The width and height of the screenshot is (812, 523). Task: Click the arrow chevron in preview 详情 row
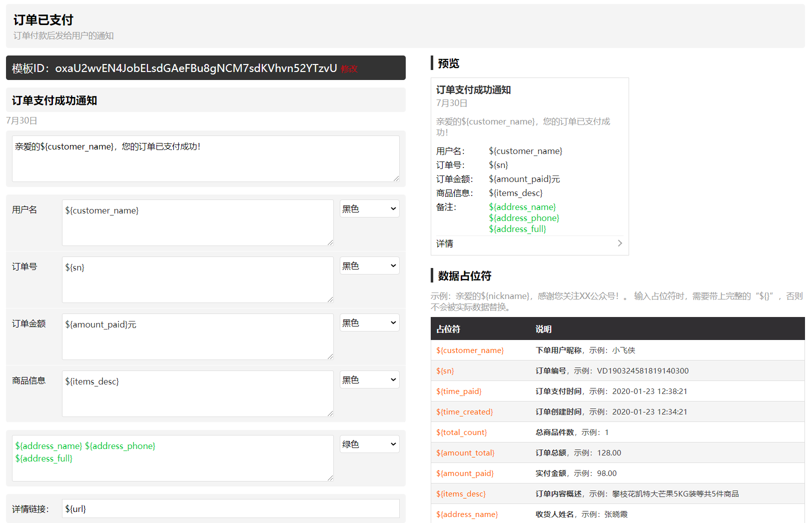pyautogui.click(x=620, y=243)
